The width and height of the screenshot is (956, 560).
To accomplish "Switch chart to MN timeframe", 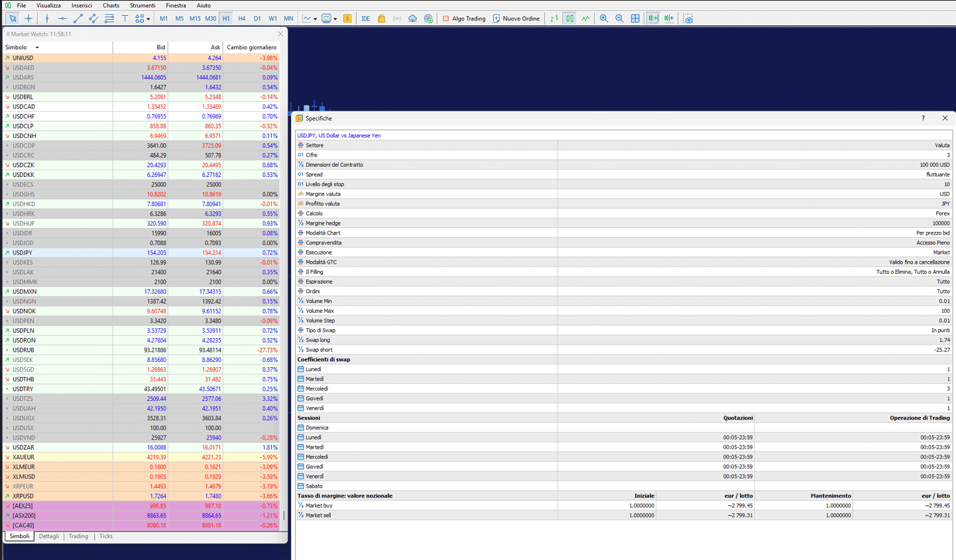I will (288, 19).
